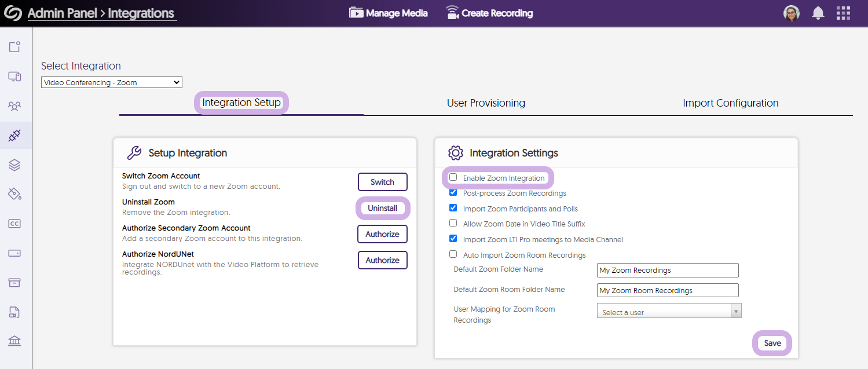Click the wrench icon beside Setup Integration
This screenshot has width=868, height=369.
134,153
